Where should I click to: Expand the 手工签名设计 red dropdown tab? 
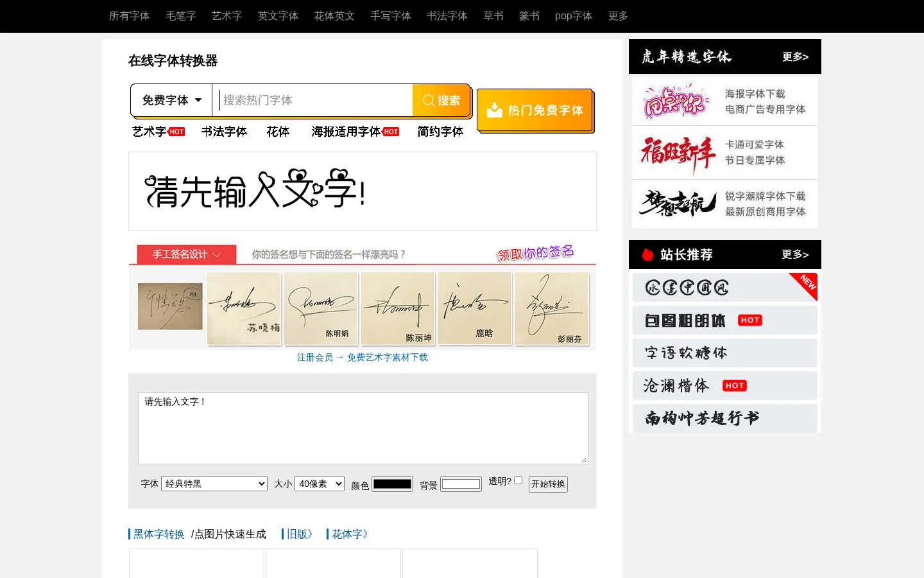point(187,254)
